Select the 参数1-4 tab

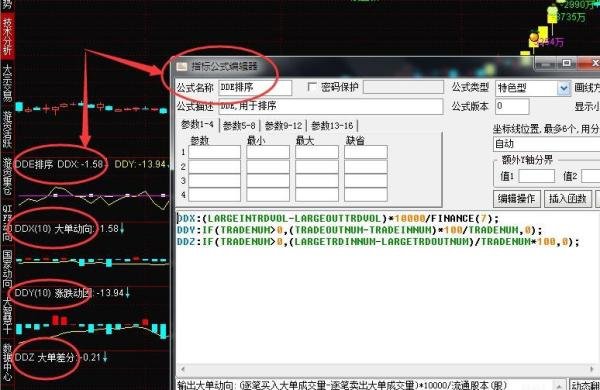[197, 125]
